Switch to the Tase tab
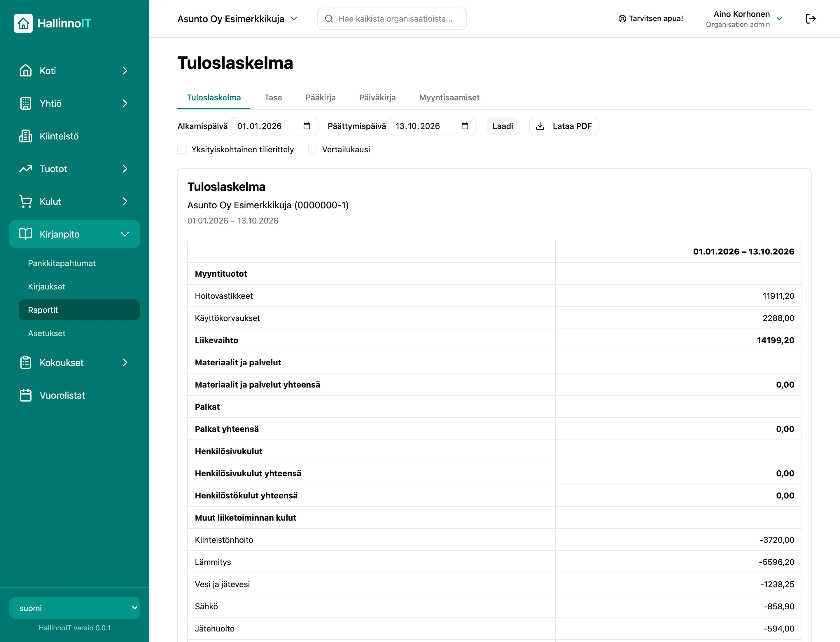Viewport: 840px width, 642px height. click(x=273, y=97)
